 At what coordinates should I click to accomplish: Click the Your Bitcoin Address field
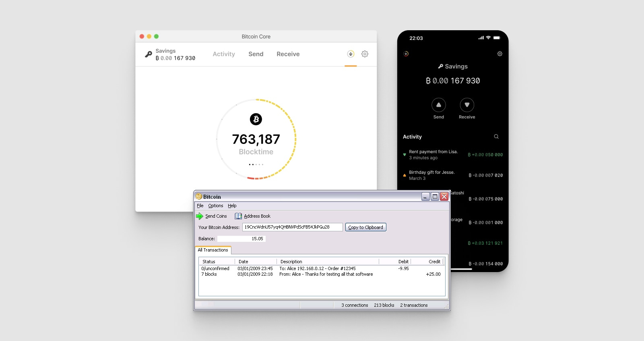pos(293,227)
